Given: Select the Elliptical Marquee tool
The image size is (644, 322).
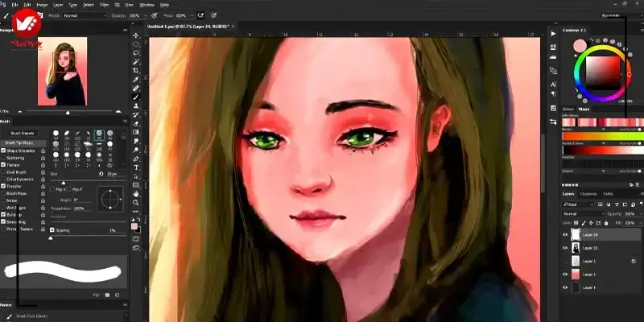Looking at the screenshot, I should click(x=136, y=44).
